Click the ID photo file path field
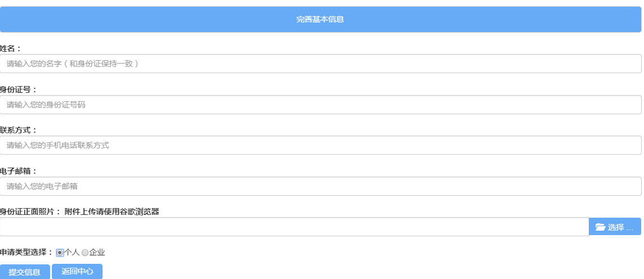This screenshot has height=279, width=644. (294, 227)
